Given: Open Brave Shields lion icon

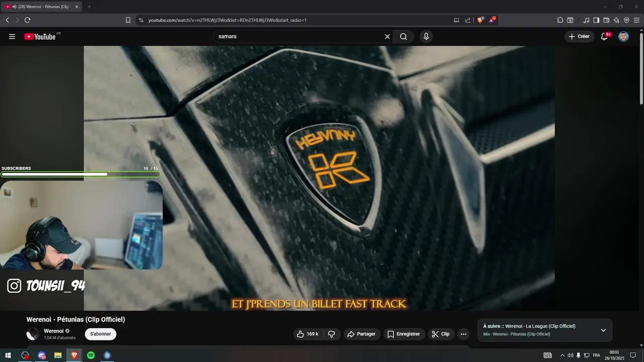Looking at the screenshot, I should (x=480, y=20).
